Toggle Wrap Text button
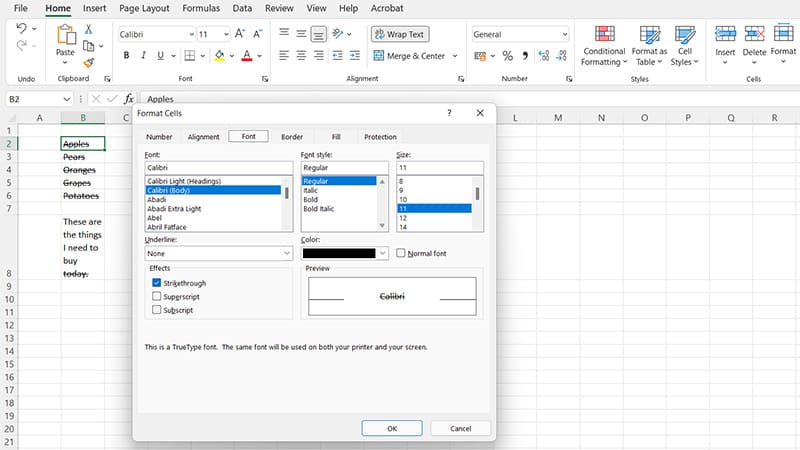 point(400,34)
